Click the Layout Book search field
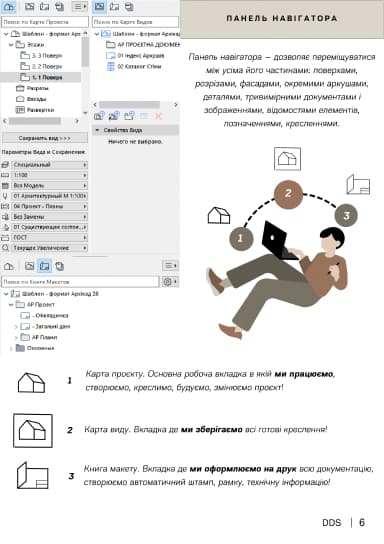Screen dimensions: 384x544 click(x=80, y=282)
